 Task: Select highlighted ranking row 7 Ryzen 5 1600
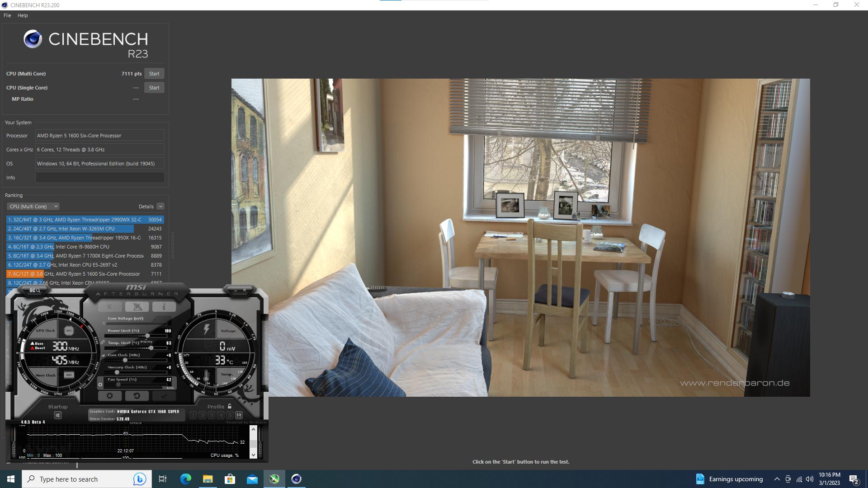85,274
